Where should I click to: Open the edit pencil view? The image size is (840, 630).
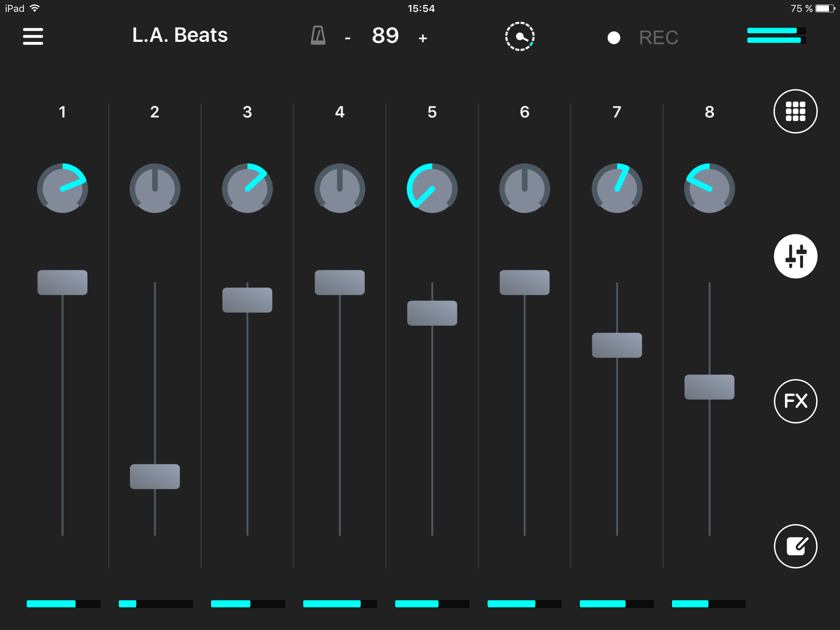795,546
